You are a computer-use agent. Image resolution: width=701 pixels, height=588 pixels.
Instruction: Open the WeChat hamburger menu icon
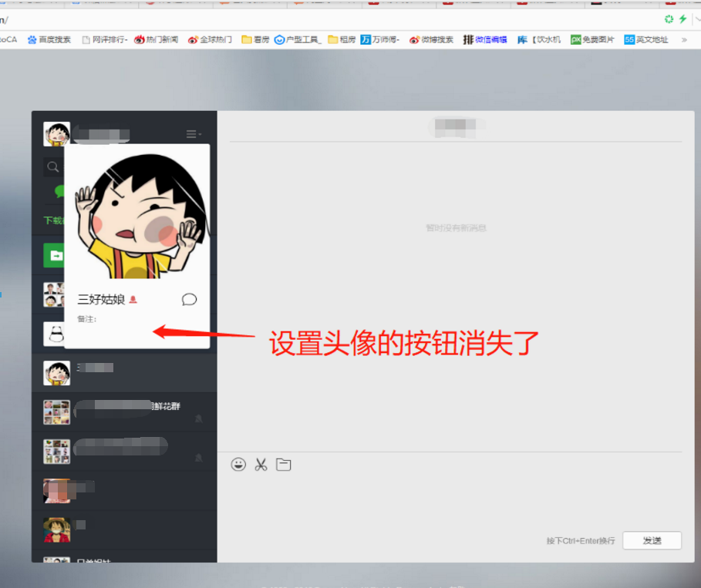194,134
